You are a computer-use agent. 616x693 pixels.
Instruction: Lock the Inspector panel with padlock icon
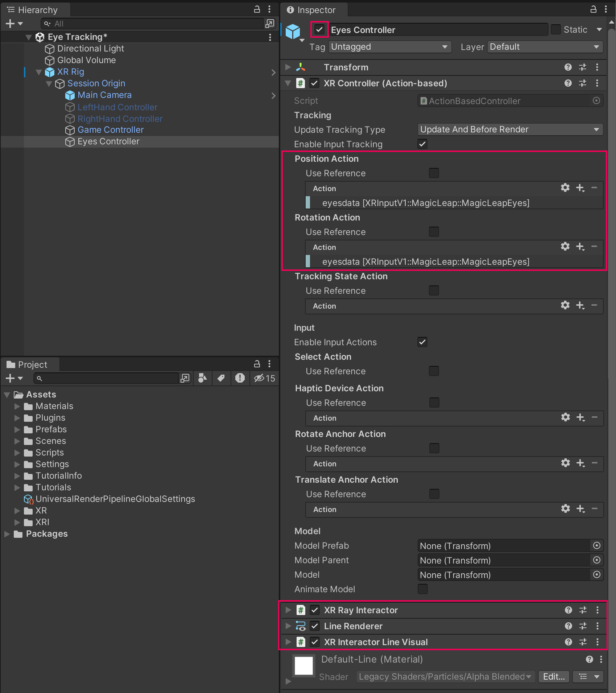(593, 9)
